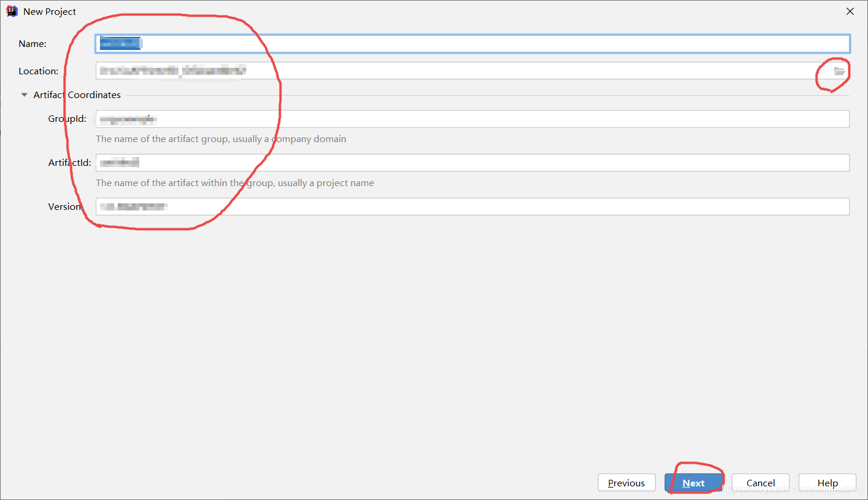This screenshot has width=868, height=500.
Task: Click the Next button
Action: pos(694,483)
